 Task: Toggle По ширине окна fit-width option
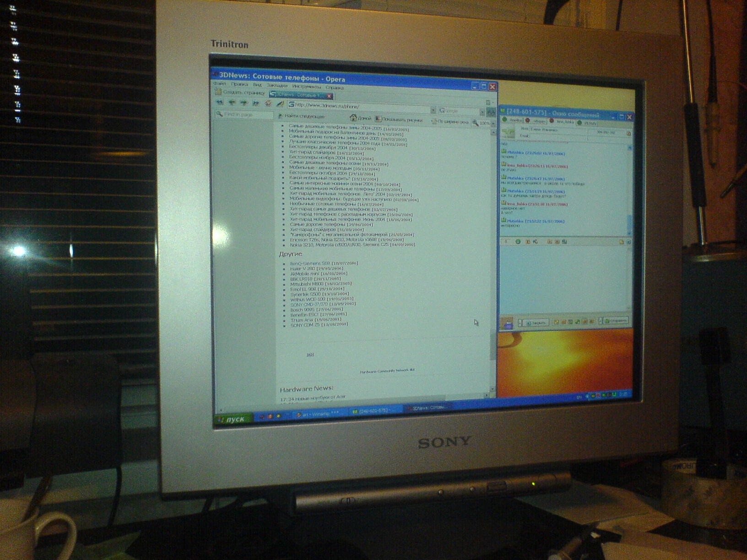[450, 122]
